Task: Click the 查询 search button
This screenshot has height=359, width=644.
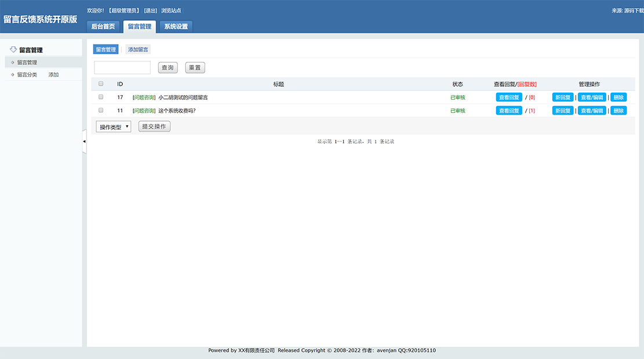Action: (x=168, y=68)
